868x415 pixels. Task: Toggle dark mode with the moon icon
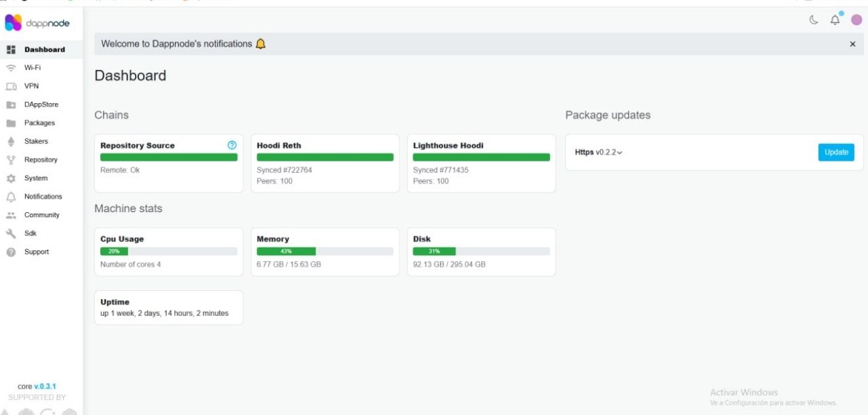[814, 20]
